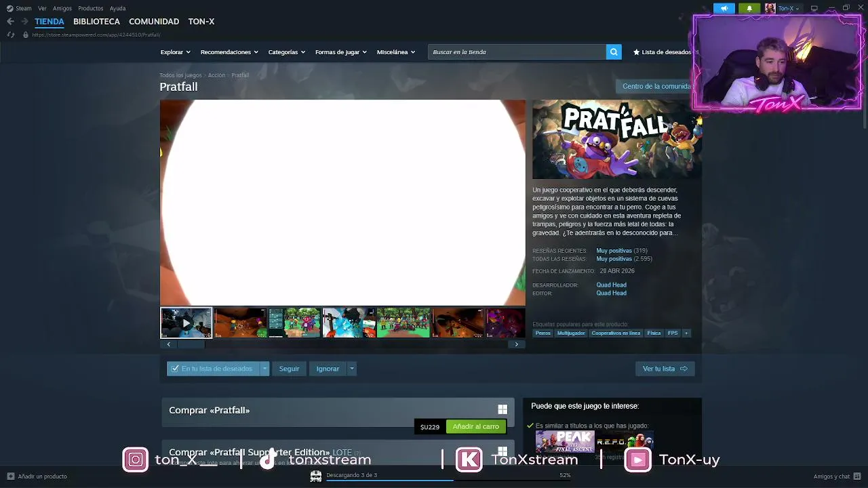Click the plus icon for Añadir un producto
The width and height of the screenshot is (868, 488).
(10, 476)
